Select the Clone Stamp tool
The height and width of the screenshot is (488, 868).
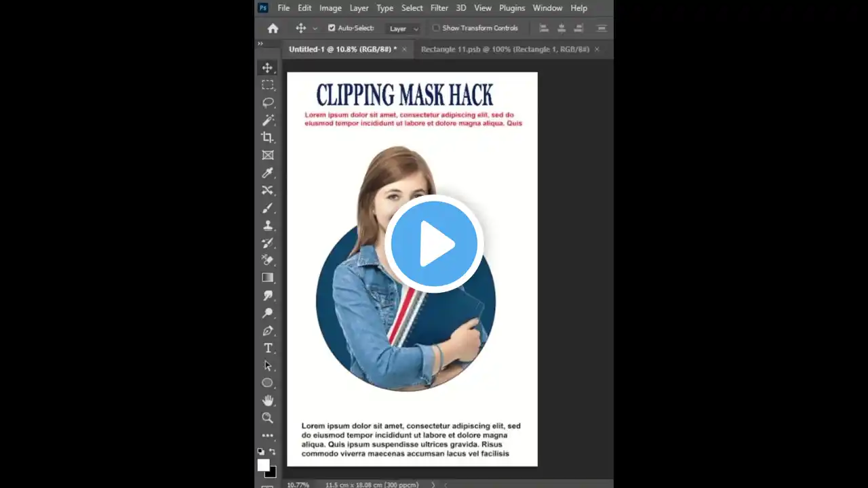click(268, 226)
